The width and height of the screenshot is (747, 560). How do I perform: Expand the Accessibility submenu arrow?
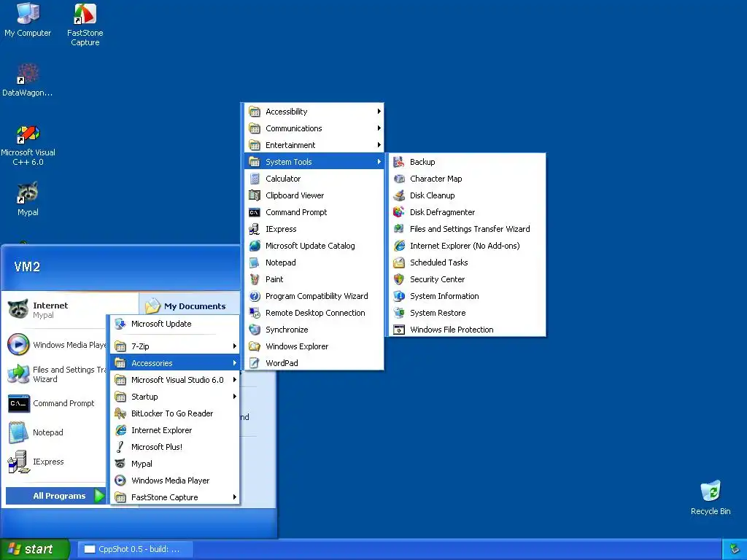click(x=379, y=112)
